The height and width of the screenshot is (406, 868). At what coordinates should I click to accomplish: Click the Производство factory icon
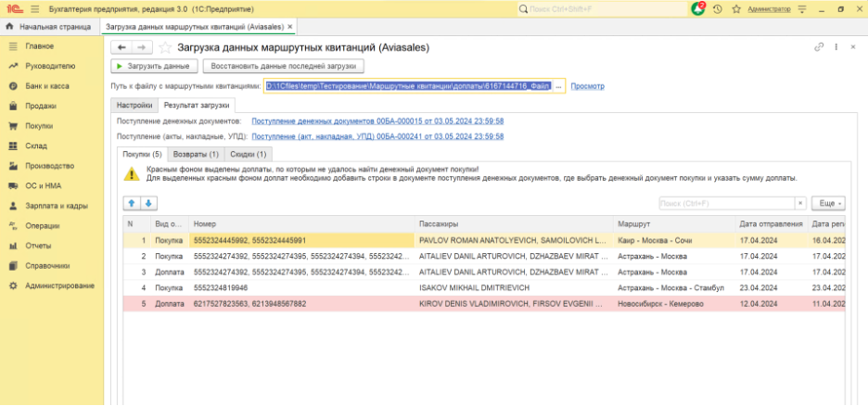click(x=13, y=166)
